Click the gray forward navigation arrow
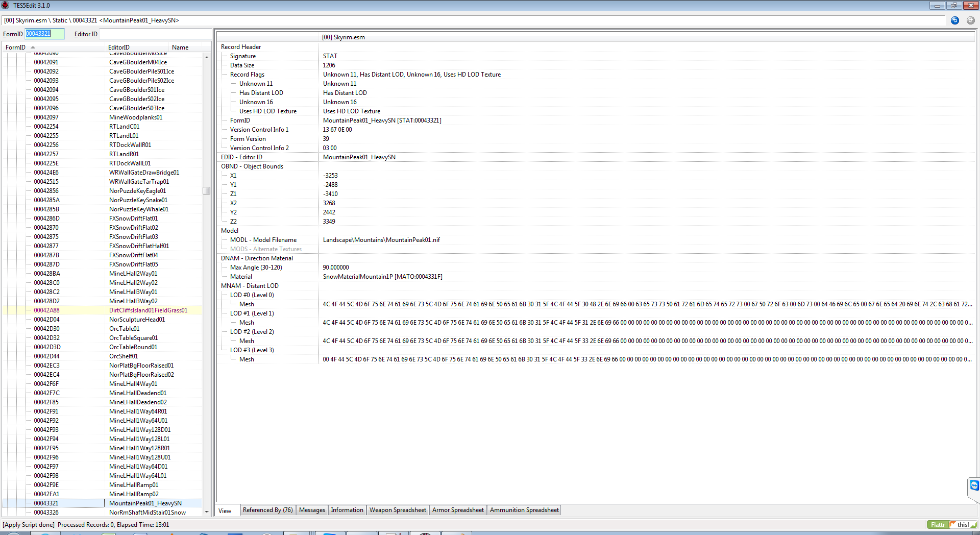 click(x=970, y=20)
